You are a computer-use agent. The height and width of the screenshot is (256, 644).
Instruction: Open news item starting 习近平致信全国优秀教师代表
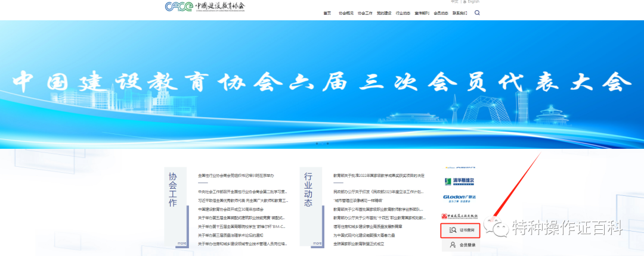(x=243, y=201)
